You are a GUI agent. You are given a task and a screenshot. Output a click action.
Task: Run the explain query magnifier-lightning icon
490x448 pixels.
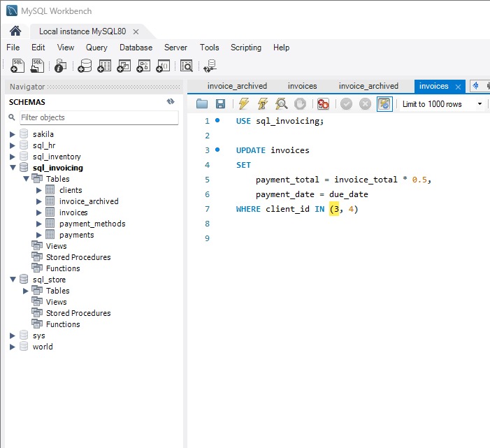tap(282, 104)
